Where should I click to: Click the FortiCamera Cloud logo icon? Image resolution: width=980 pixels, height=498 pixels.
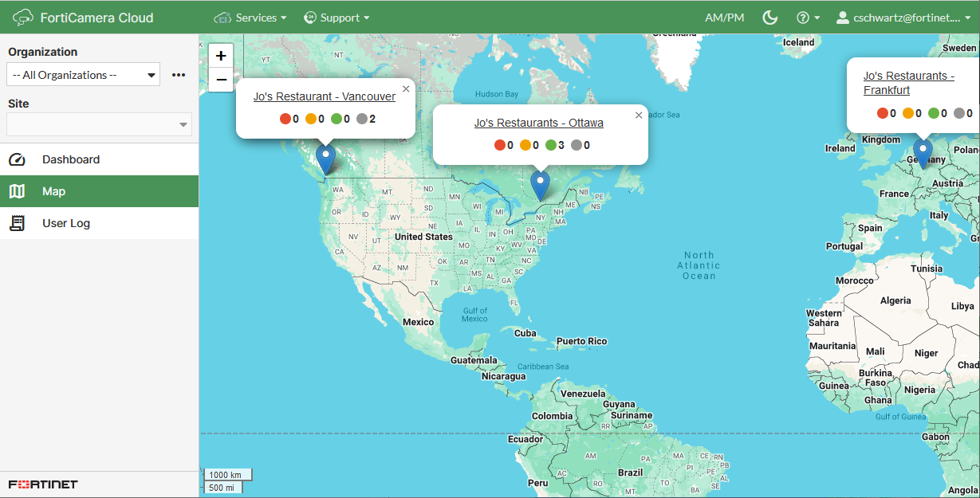pos(23,18)
